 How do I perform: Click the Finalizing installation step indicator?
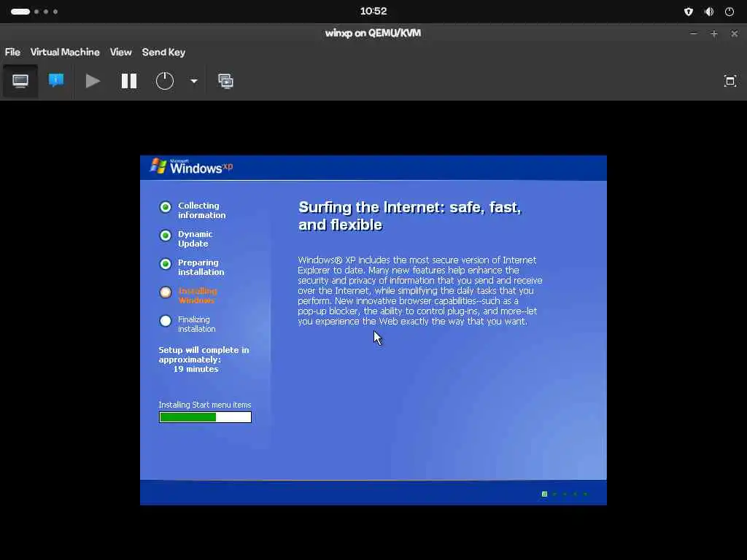(x=166, y=321)
